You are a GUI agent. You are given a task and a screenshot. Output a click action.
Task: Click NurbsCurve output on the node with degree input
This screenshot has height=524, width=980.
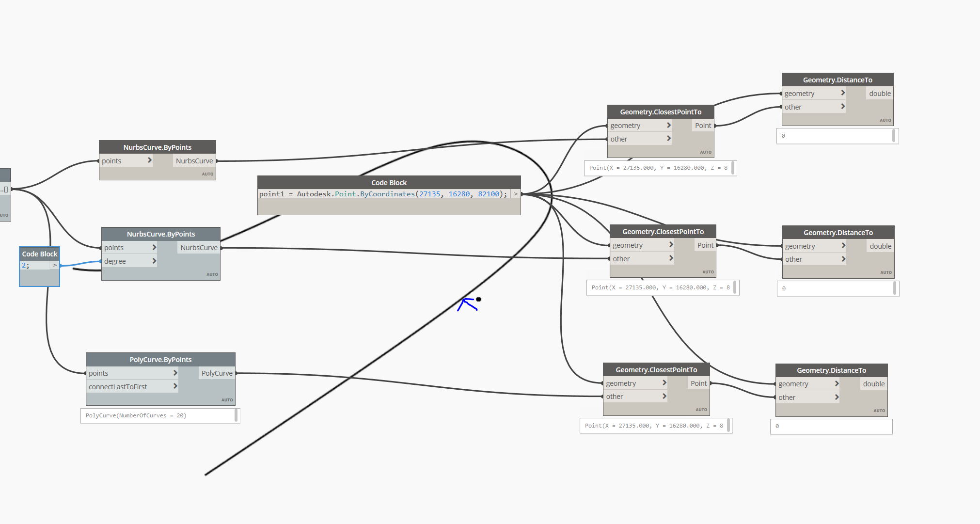199,248
